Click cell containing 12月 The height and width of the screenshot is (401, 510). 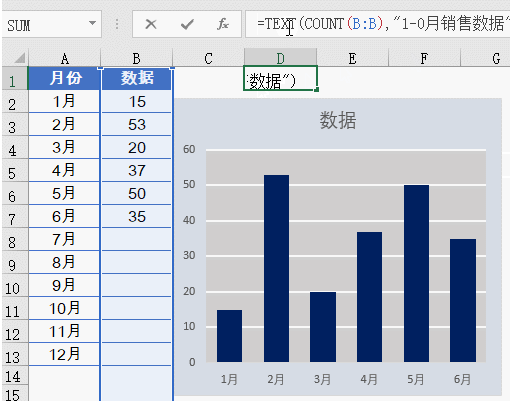(x=64, y=354)
